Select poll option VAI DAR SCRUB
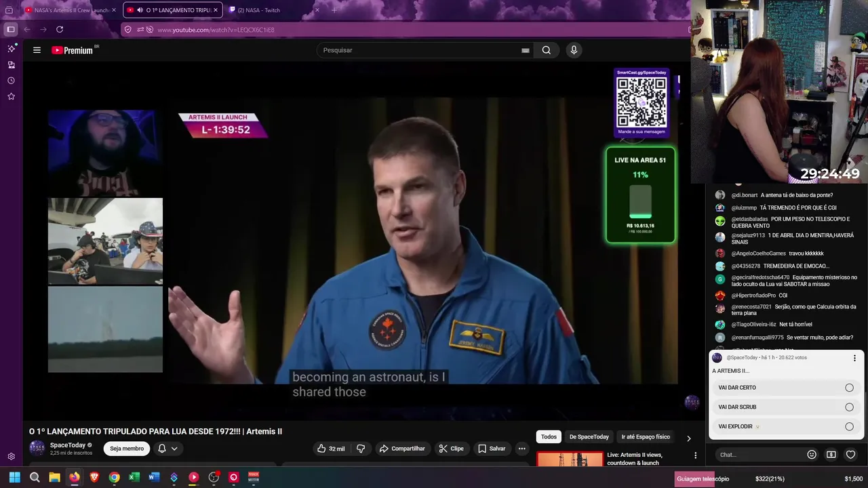868x488 pixels. 787,407
